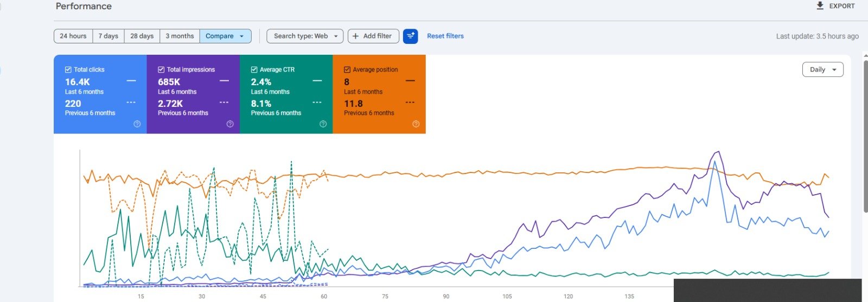
Task: Toggle Total clicks checkbox
Action: [x=68, y=69]
